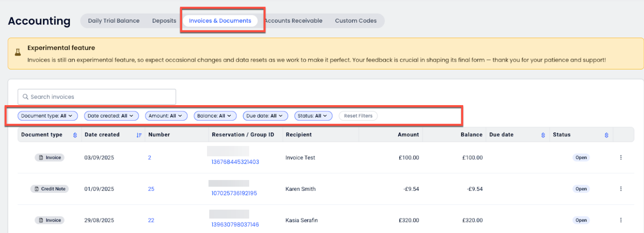Open the Custom Codes tab
The width and height of the screenshot is (644, 233).
click(356, 21)
